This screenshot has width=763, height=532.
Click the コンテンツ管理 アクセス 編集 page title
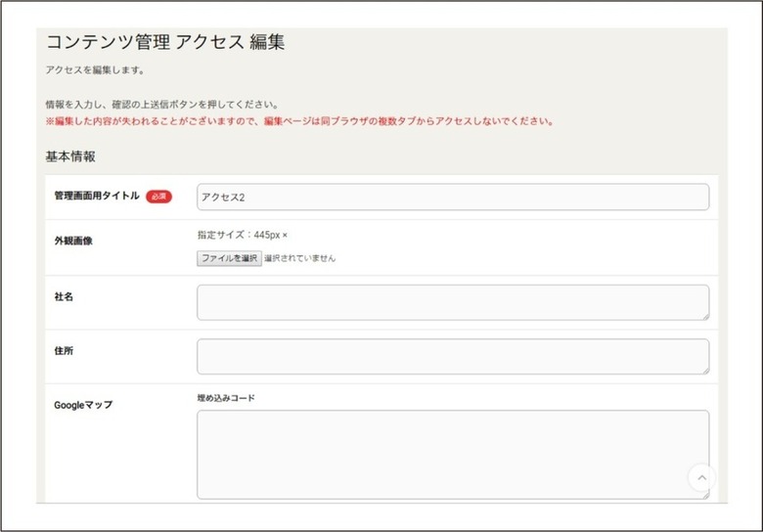[165, 42]
